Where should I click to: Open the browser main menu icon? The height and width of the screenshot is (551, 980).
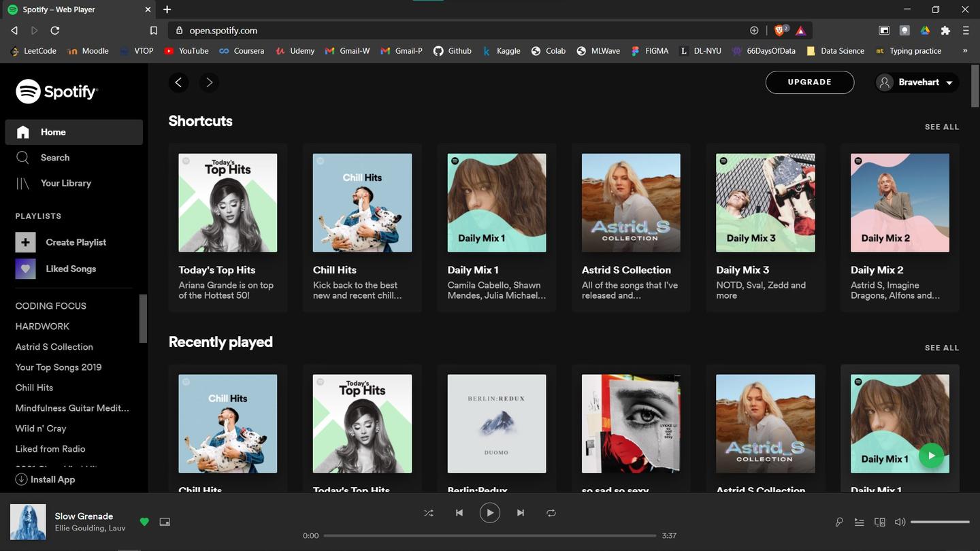pyautogui.click(x=966, y=31)
